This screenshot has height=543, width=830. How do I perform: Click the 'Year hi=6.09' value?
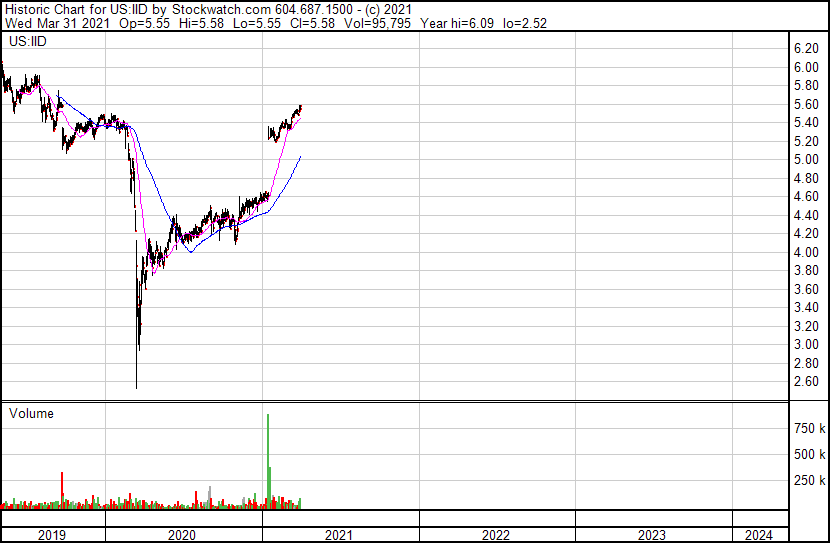coord(457,23)
